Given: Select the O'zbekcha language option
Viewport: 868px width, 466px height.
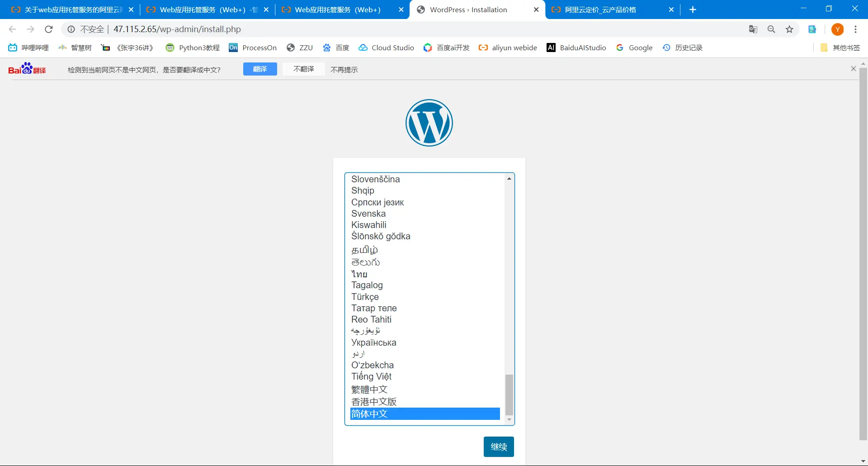Looking at the screenshot, I should (x=425, y=365).
